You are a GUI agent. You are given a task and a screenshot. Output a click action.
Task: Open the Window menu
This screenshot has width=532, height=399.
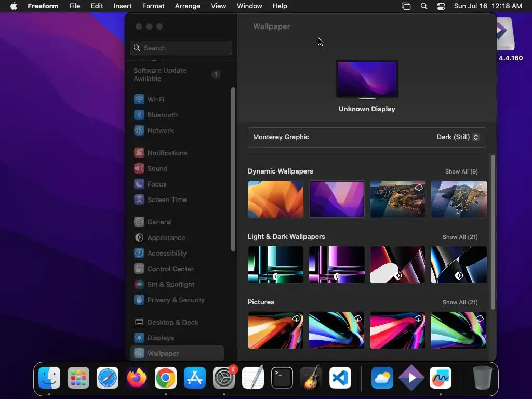pyautogui.click(x=249, y=6)
